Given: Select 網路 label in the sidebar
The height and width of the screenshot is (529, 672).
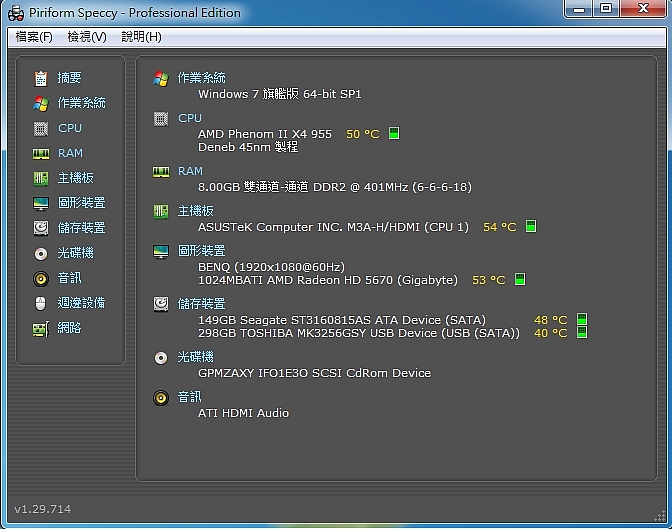Looking at the screenshot, I should pyautogui.click(x=69, y=328).
